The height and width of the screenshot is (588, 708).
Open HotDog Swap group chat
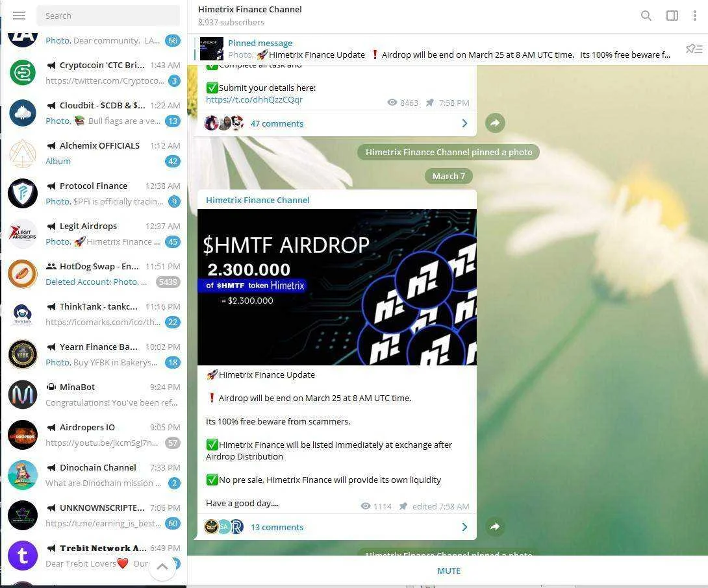(x=94, y=273)
